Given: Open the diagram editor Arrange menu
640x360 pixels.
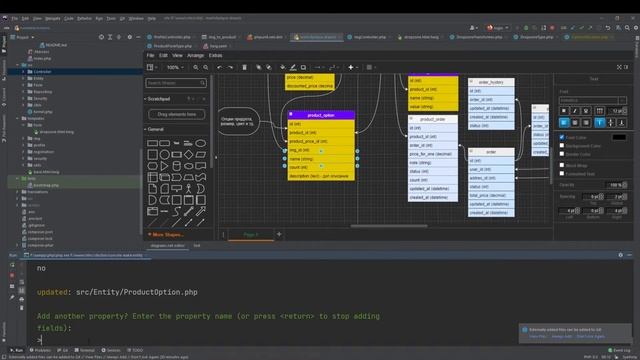Looking at the screenshot, I should click(x=195, y=55).
